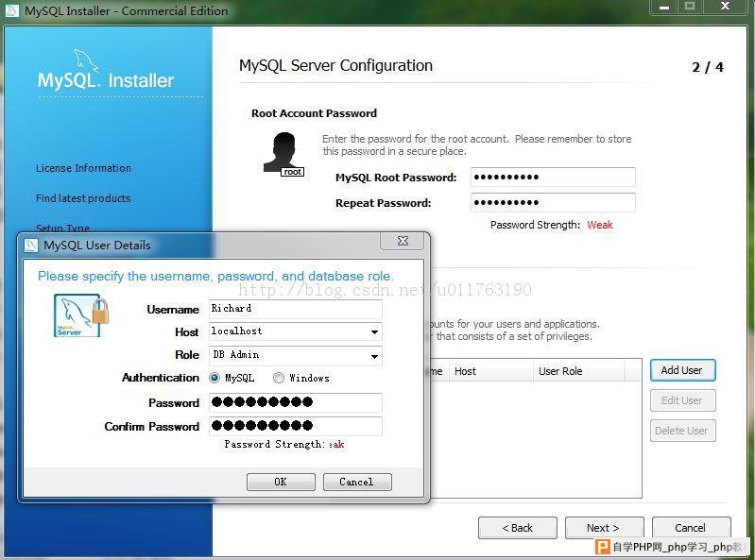This screenshot has height=560, width=755.
Task: Click the Host column header
Action: 490,371
